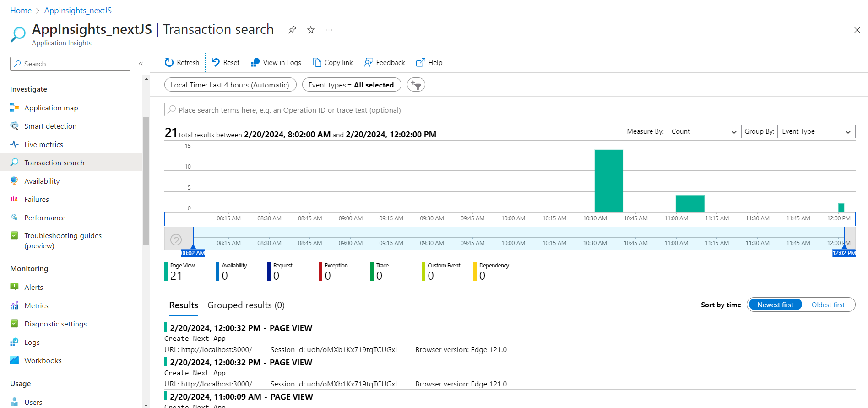868x408 pixels.
Task: Open the Local Time range filter pill
Action: pos(230,85)
